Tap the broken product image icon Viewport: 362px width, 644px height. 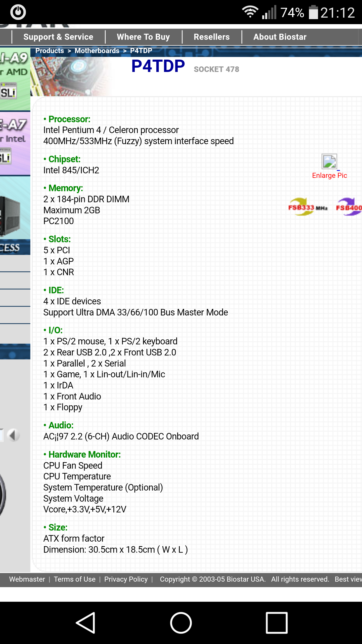click(329, 161)
